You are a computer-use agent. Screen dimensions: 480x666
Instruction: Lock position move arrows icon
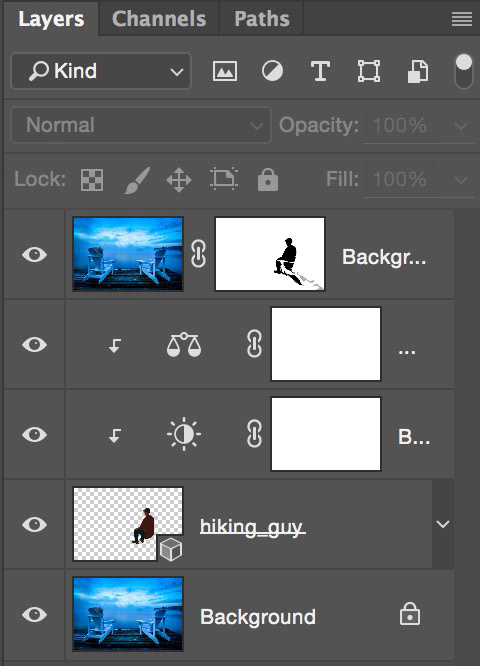(x=179, y=180)
